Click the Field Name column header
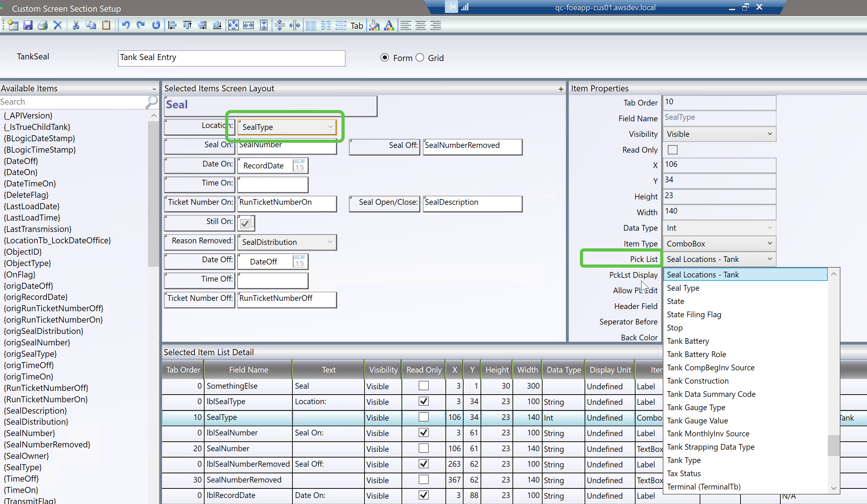 click(x=249, y=370)
